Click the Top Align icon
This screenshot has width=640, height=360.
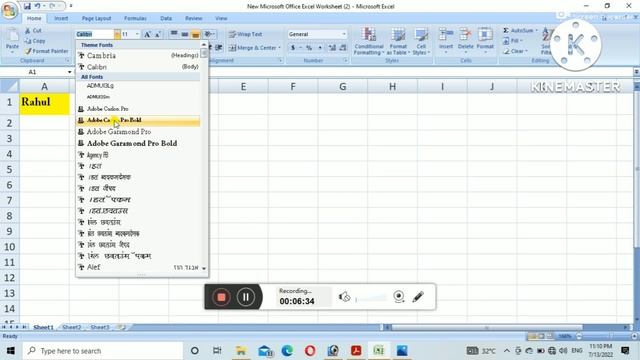174,34
